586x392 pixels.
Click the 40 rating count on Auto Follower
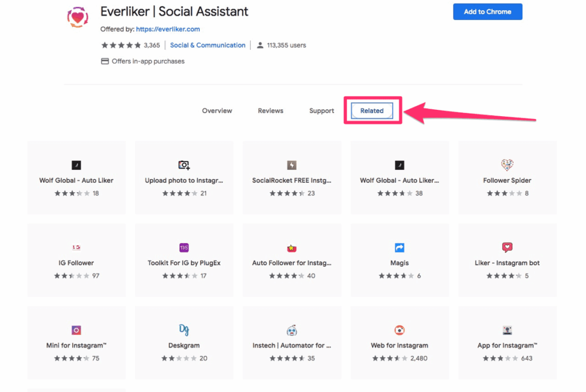[311, 276]
